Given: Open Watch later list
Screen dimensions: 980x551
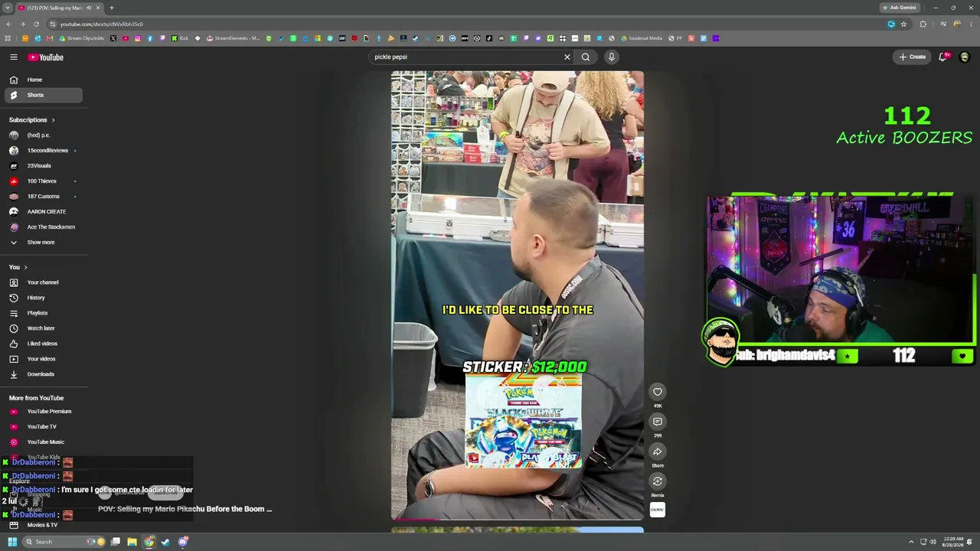Looking at the screenshot, I should (x=42, y=328).
